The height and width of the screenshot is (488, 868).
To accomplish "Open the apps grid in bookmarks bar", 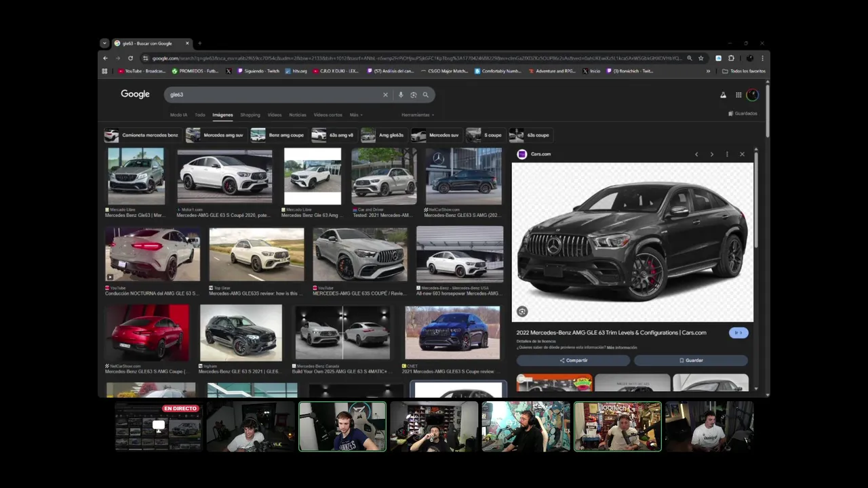I will 104,70.
